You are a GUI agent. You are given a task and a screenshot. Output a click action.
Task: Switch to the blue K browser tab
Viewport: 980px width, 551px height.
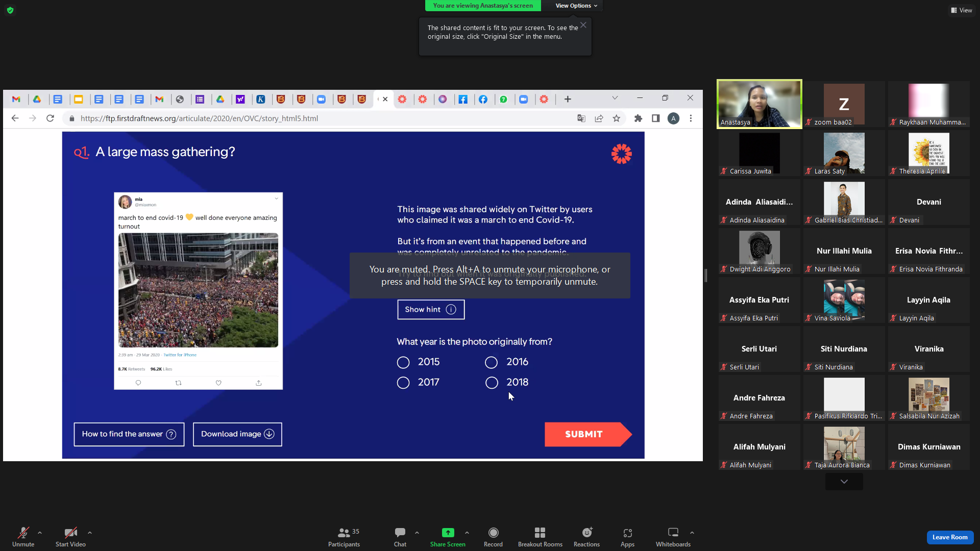pyautogui.click(x=261, y=99)
